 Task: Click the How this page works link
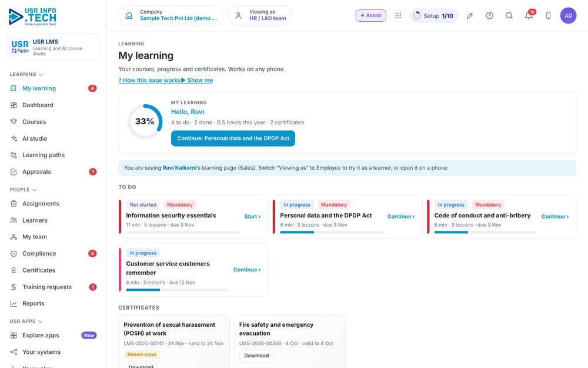point(149,80)
